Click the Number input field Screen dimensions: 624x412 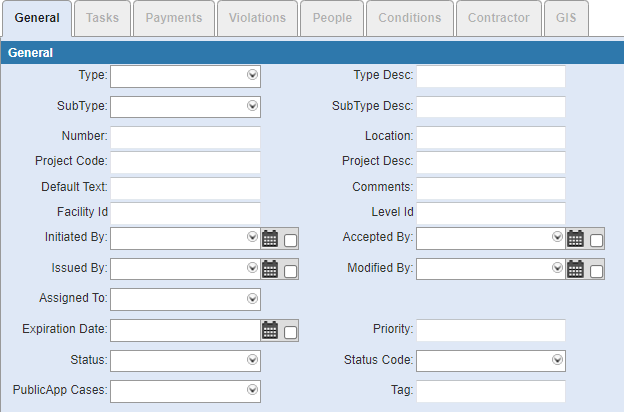point(185,137)
